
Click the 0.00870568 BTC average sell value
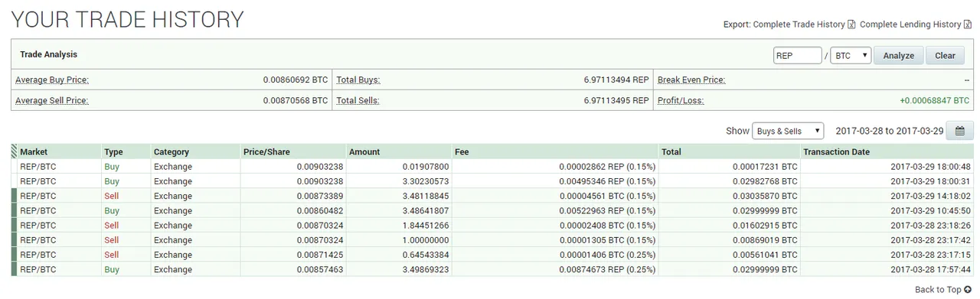[x=296, y=100]
